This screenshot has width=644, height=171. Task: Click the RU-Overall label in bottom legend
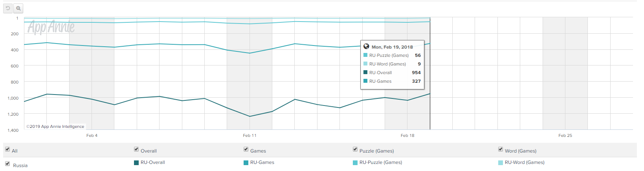pyautogui.click(x=153, y=162)
